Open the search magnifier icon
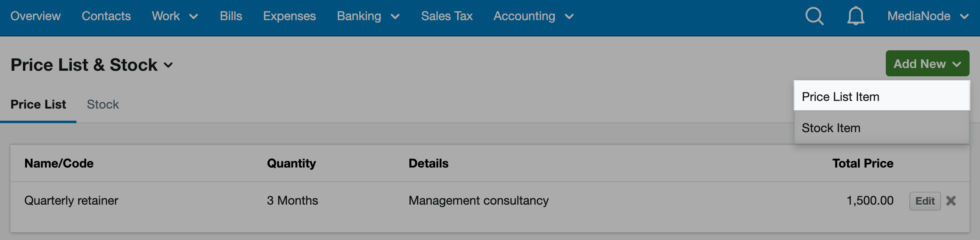Screen dimensions: 980x240 [x=814, y=16]
